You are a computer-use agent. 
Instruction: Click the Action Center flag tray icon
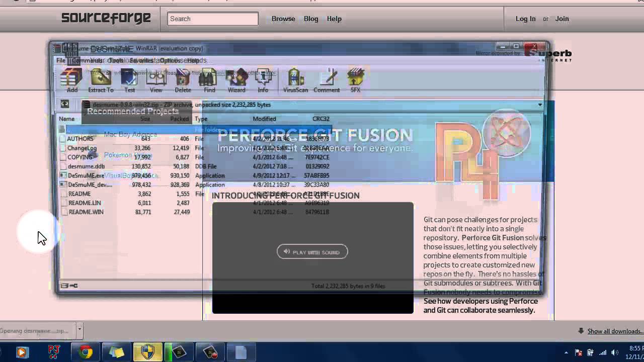[x=578, y=352]
